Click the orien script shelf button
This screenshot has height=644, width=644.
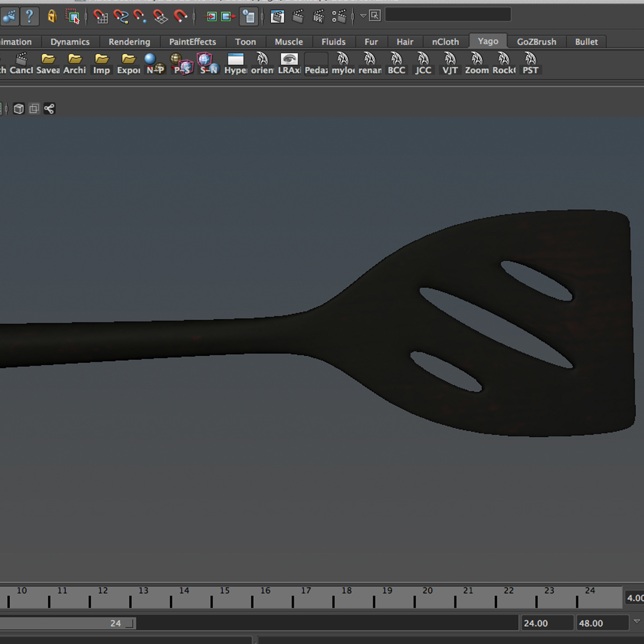click(x=262, y=64)
